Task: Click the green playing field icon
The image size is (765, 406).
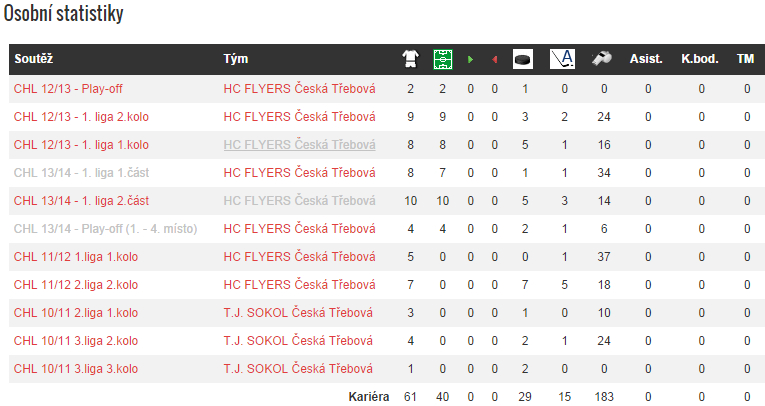Action: click(442, 60)
